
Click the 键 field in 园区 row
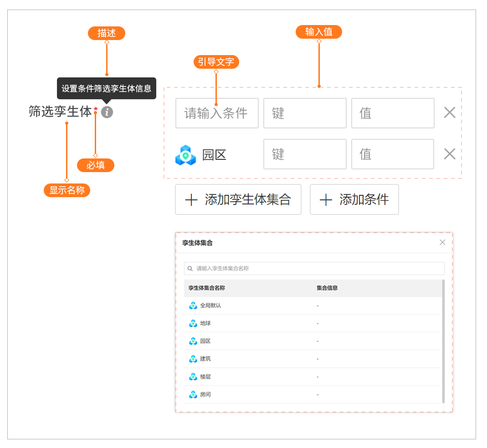click(x=305, y=154)
